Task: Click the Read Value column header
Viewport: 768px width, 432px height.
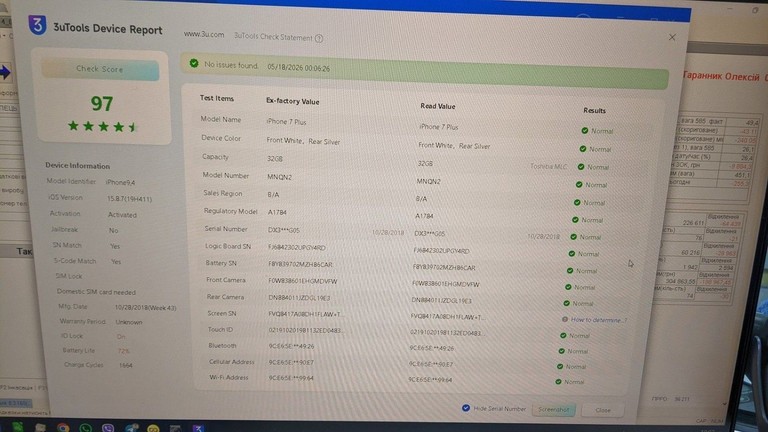Action: 437,106
